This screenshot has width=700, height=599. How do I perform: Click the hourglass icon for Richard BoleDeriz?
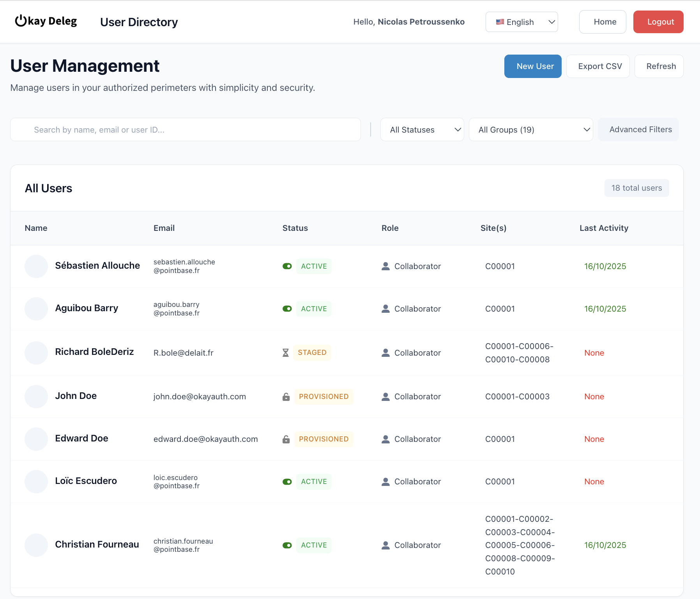286,353
